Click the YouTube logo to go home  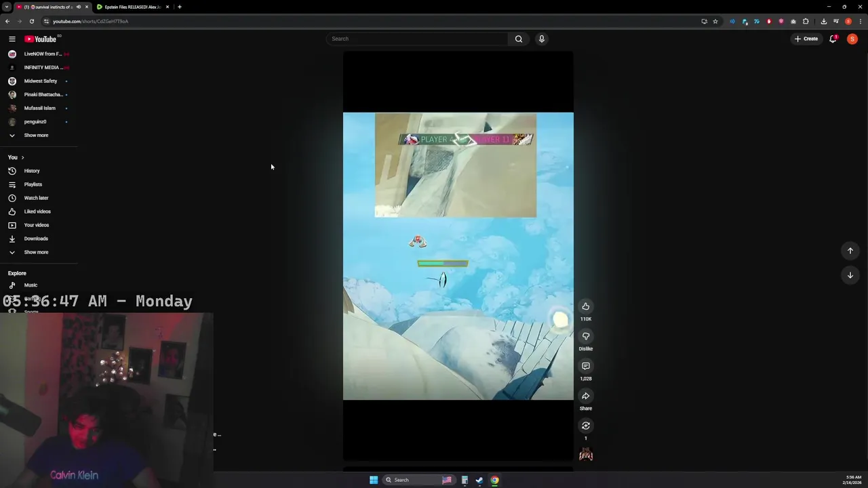tap(40, 39)
